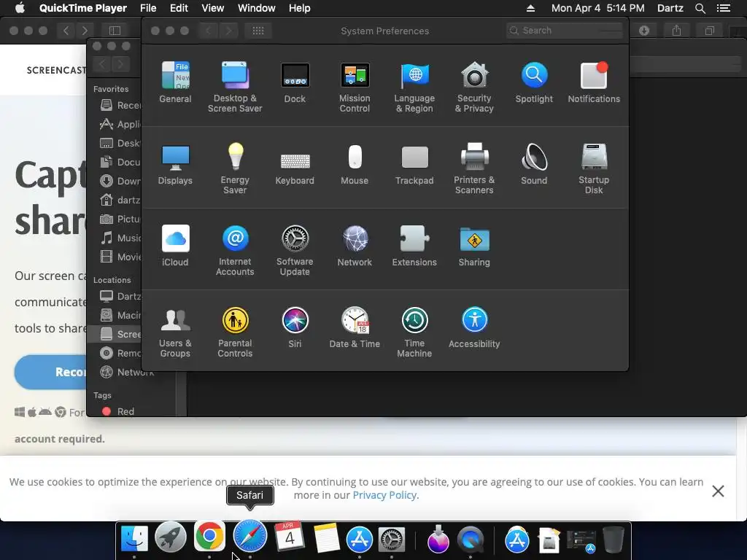Open the Edit menu
747x560 pixels.
(x=179, y=8)
